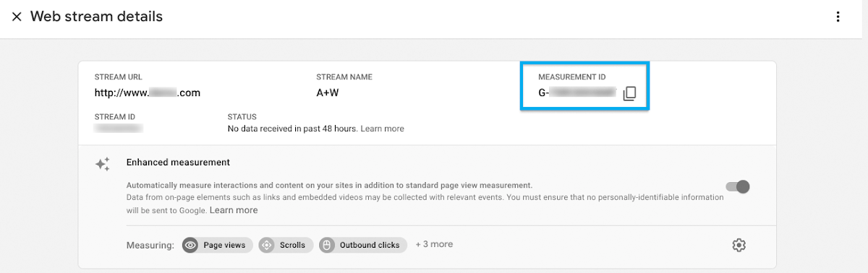
Task: Expand the '+ 3 more' measurements
Action: (434, 244)
